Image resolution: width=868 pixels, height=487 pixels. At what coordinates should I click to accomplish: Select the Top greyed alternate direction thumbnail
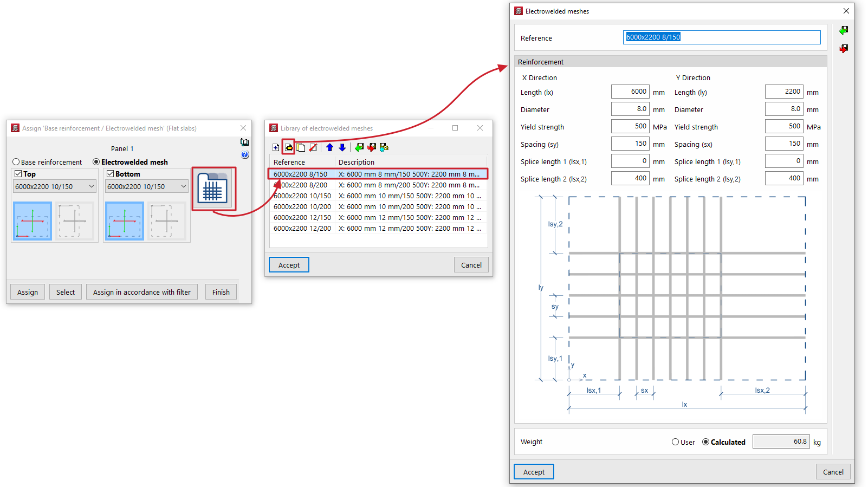point(75,221)
